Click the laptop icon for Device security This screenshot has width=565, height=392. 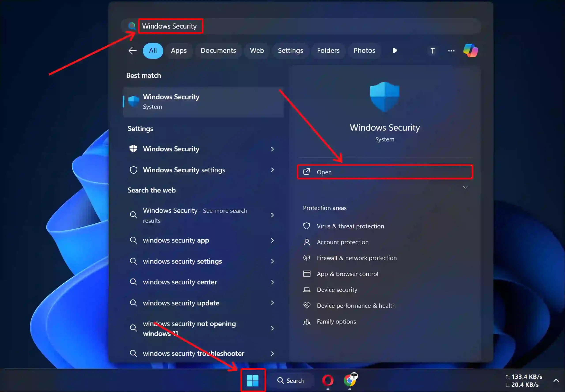pos(307,290)
